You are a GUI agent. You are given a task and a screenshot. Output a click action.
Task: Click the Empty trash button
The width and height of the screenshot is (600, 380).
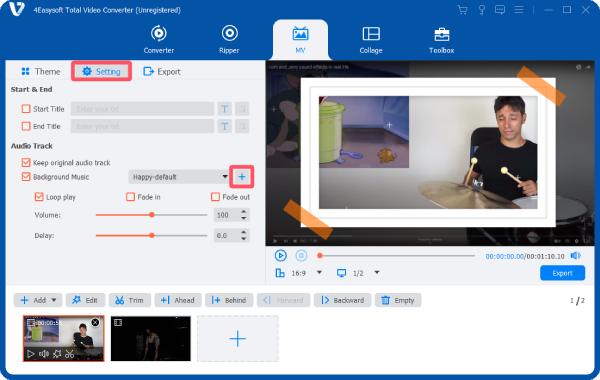398,300
